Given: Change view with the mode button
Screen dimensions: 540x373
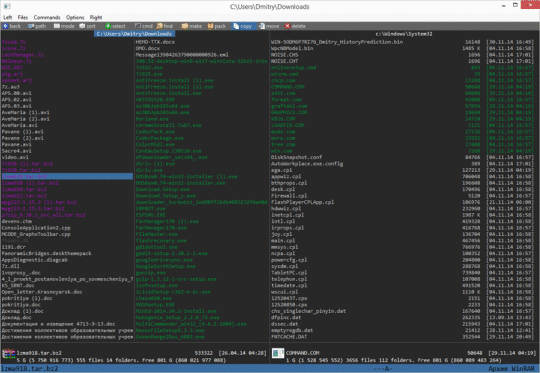Looking at the screenshot, I should [x=64, y=26].
